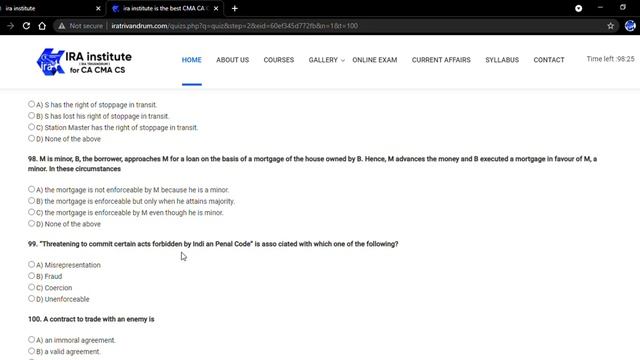This screenshot has height=360, width=640.
Task: Select the 'ira institute is the best CMA CA' tab
Action: tap(165, 8)
